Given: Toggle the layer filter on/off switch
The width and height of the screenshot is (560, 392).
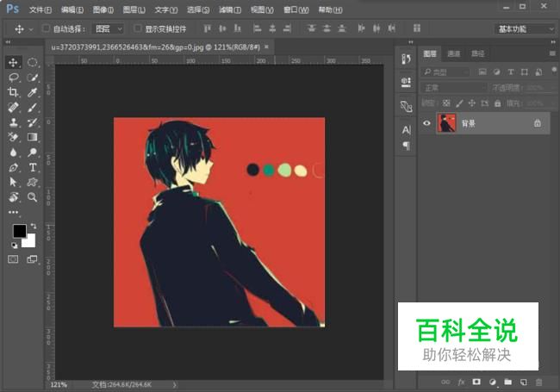Looking at the screenshot, I should point(554,70).
